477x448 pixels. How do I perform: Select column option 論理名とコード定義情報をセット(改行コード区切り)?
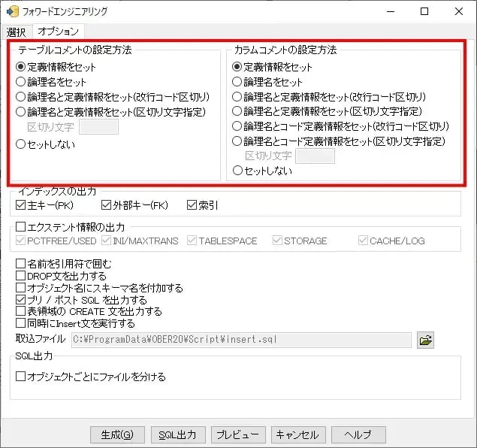(x=237, y=126)
